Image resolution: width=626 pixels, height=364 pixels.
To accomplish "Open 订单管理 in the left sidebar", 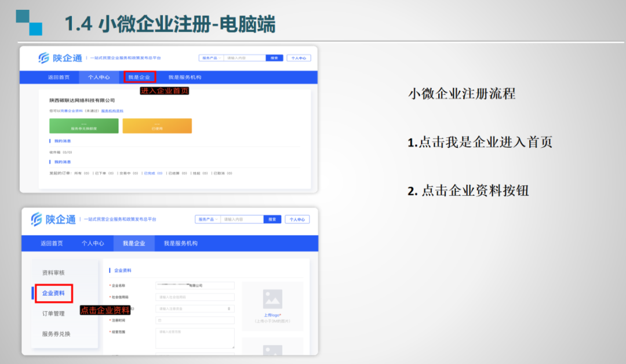I will click(x=53, y=314).
